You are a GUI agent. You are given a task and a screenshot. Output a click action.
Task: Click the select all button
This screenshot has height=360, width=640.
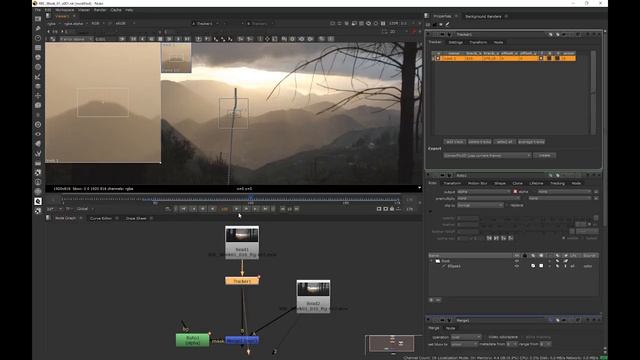(x=505, y=142)
